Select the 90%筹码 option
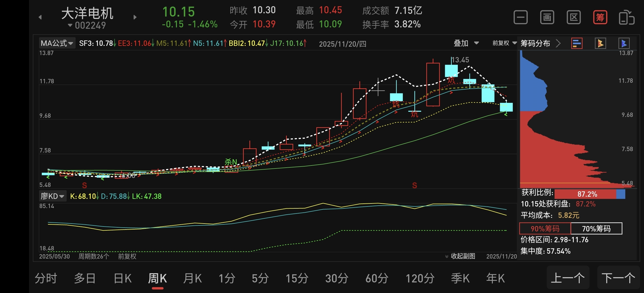This screenshot has width=644, height=293. pos(545,229)
